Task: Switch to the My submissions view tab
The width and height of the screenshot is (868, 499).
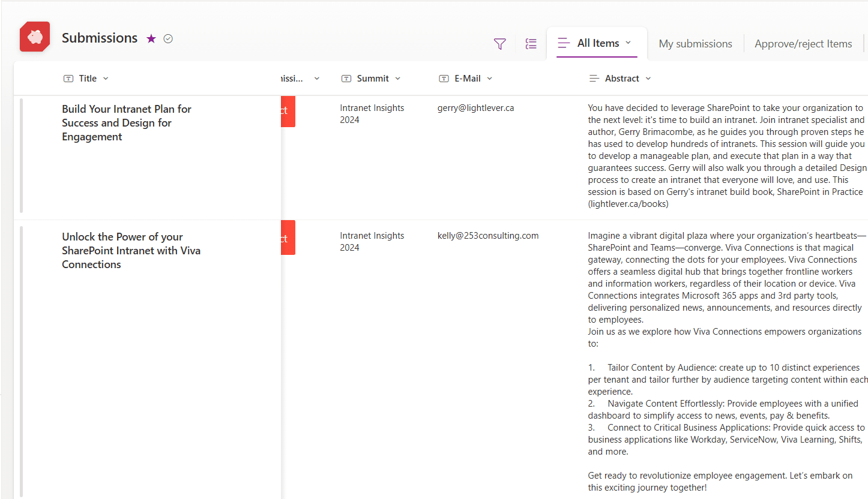Action: [x=695, y=44]
